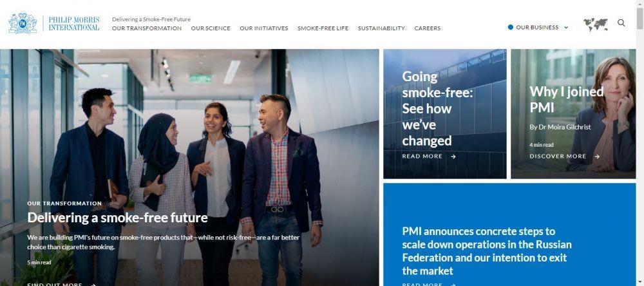Open the SMOKE-FREE LIFE menu
Image resolution: width=644 pixels, height=286 pixels.
coord(323,28)
